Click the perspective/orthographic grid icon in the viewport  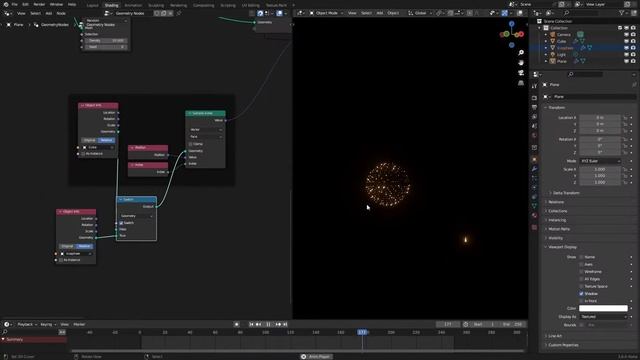click(521, 83)
